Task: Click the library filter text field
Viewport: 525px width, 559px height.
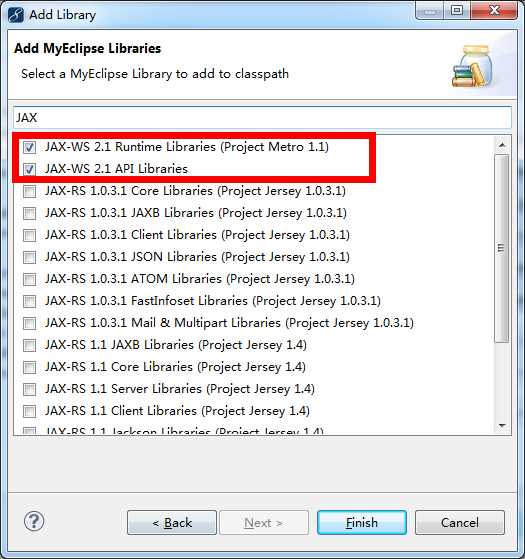Action: (262, 118)
